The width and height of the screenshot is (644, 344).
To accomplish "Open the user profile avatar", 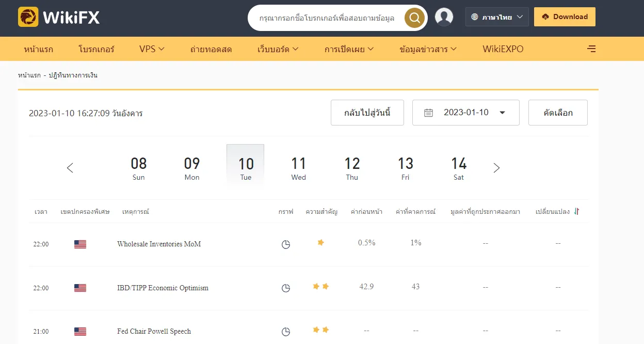I will pos(444,17).
